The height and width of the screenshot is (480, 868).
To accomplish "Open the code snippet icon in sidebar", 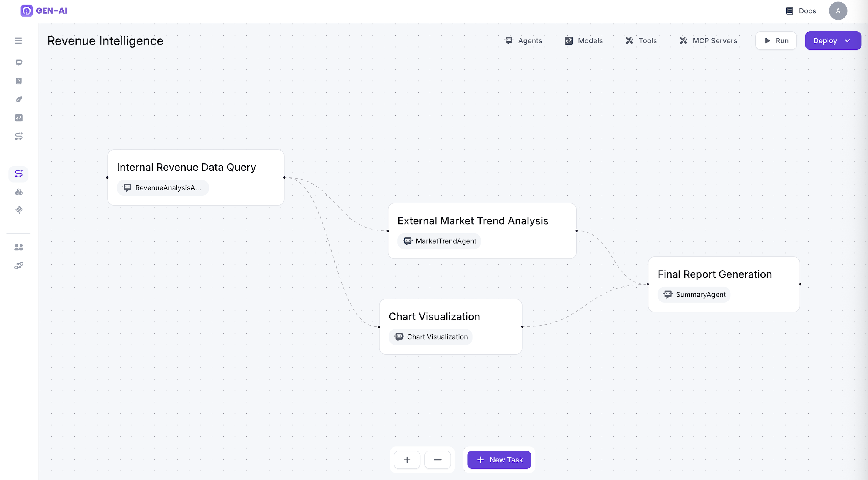I will [18, 118].
